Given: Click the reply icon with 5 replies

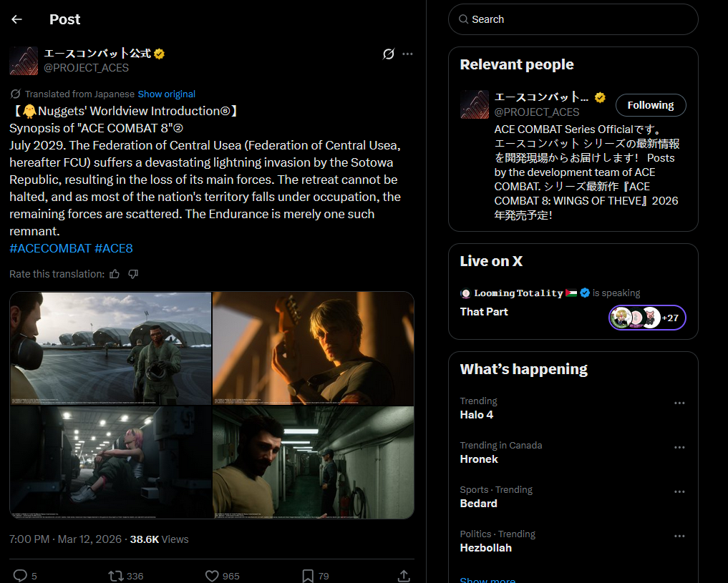Looking at the screenshot, I should (20, 576).
